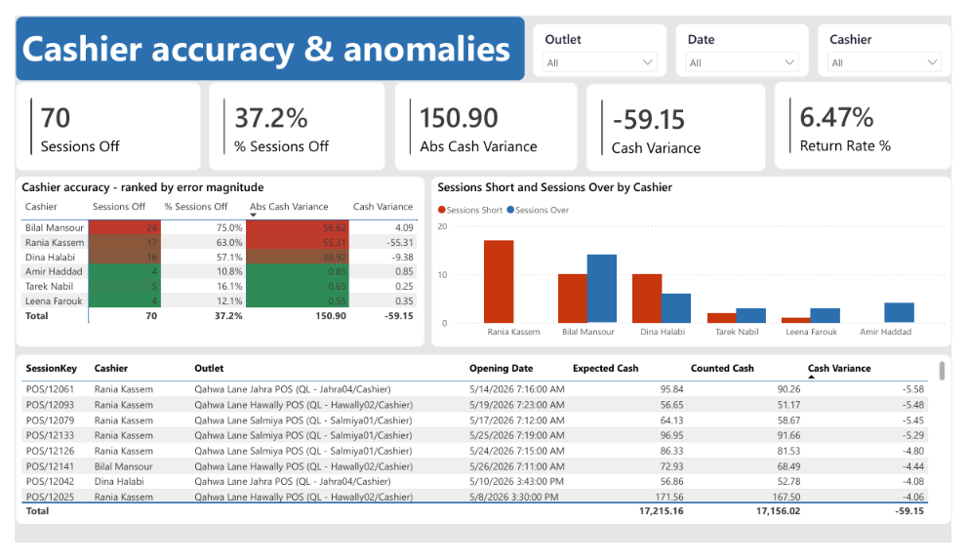Select Dina Halabi's red Sessions Short bar
This screenshot has height=560, width=968.
(x=647, y=299)
